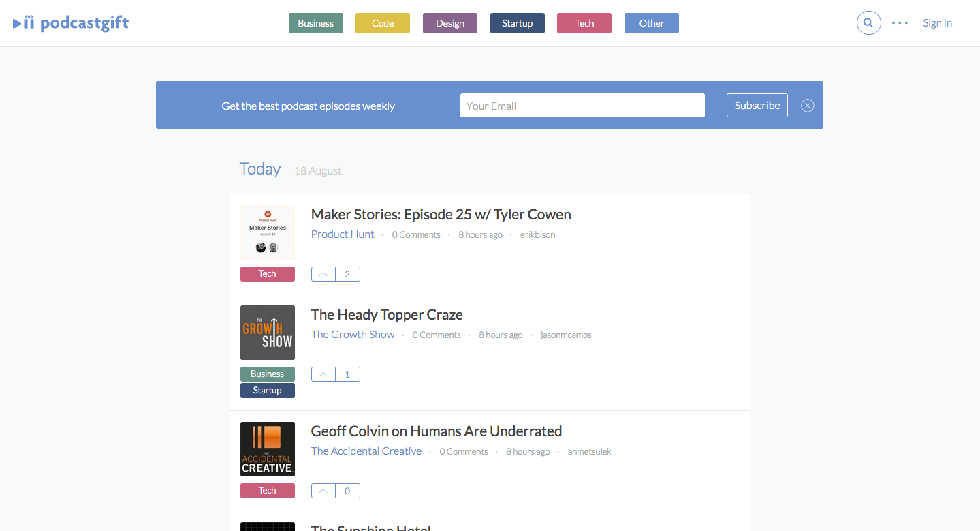Open The Accidental Creative podcast link
This screenshot has height=531, width=980.
[x=366, y=451]
